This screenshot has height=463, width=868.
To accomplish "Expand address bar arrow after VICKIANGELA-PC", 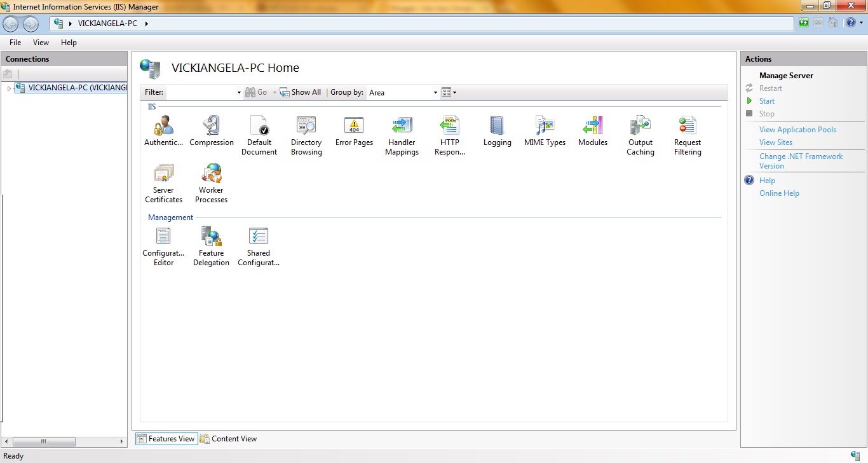I will point(146,24).
